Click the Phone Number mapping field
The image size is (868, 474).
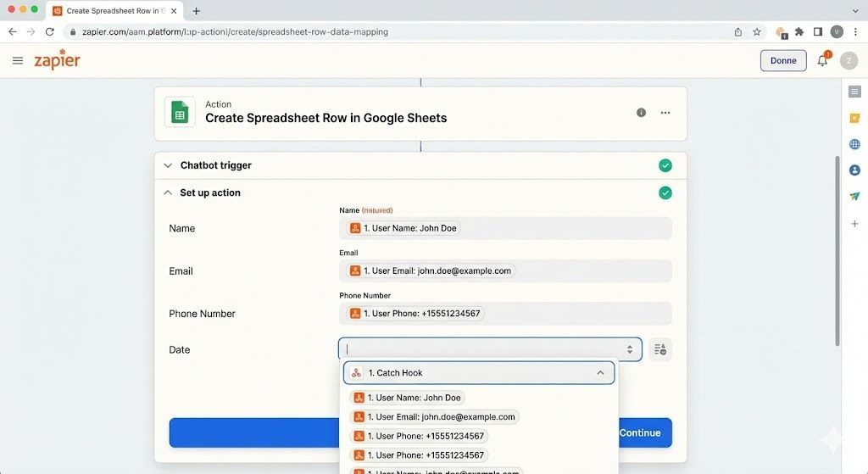[505, 314]
